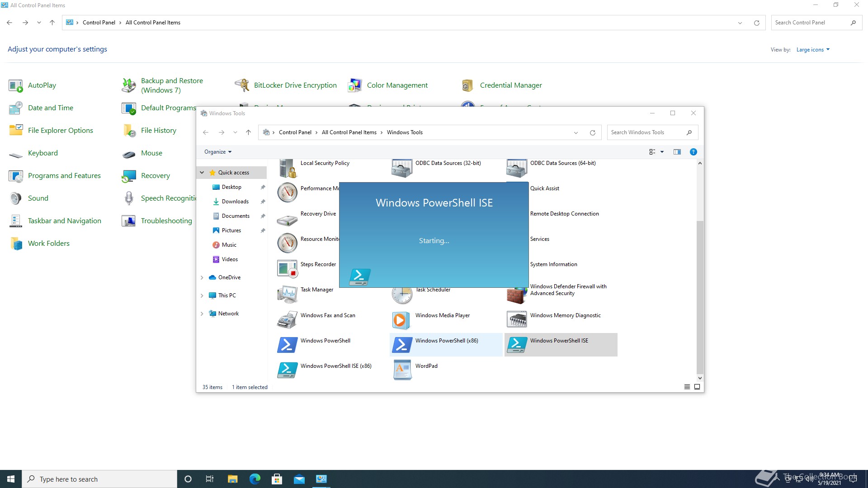Switch to large icons view in the status bar
The image size is (868, 488).
(697, 387)
